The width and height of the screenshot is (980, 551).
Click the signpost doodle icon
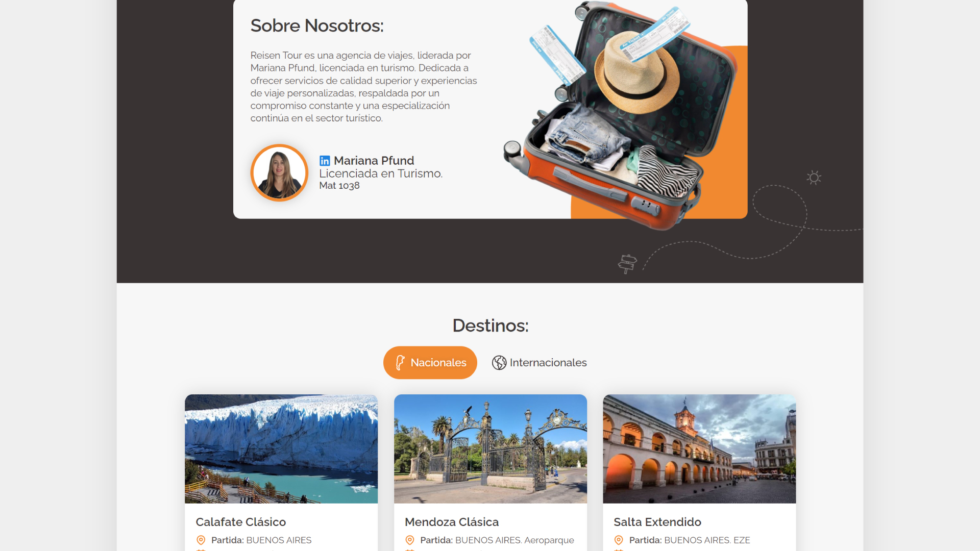coord(627,264)
